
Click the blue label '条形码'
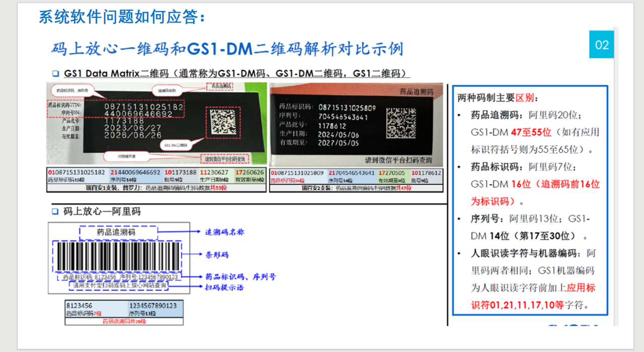[x=216, y=254]
